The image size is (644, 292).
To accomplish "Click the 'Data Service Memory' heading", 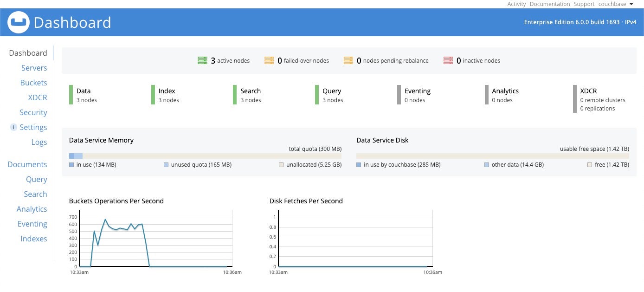I will pyautogui.click(x=101, y=140).
